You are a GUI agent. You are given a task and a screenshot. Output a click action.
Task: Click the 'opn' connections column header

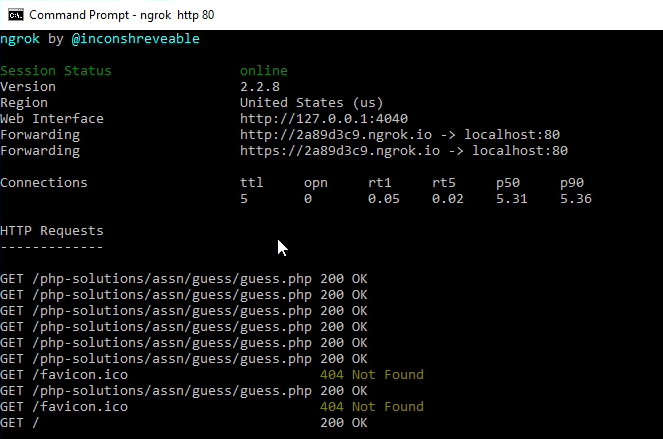315,183
